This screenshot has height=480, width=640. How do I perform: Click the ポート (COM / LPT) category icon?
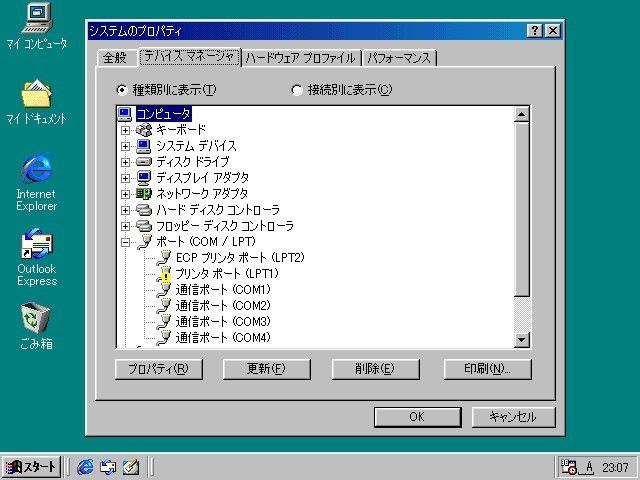[144, 242]
